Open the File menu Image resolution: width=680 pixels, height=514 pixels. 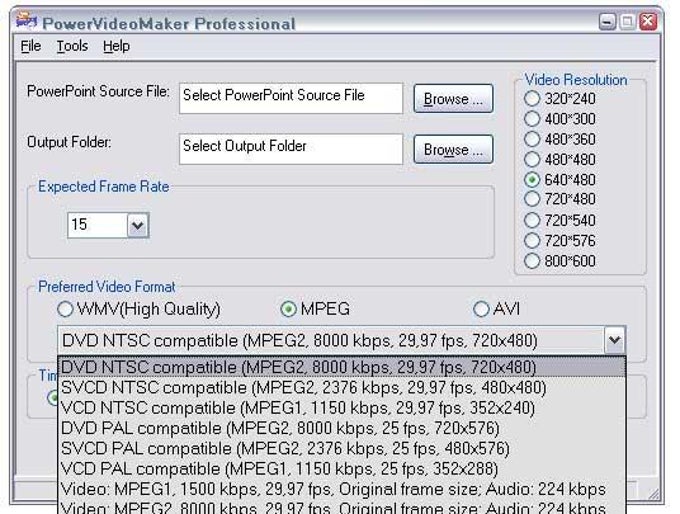coord(31,46)
